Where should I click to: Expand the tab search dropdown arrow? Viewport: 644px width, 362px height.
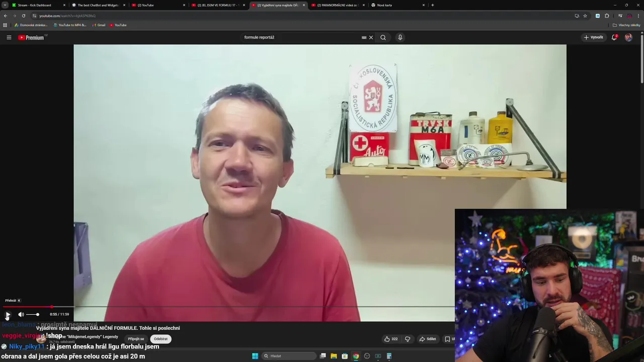click(5, 5)
